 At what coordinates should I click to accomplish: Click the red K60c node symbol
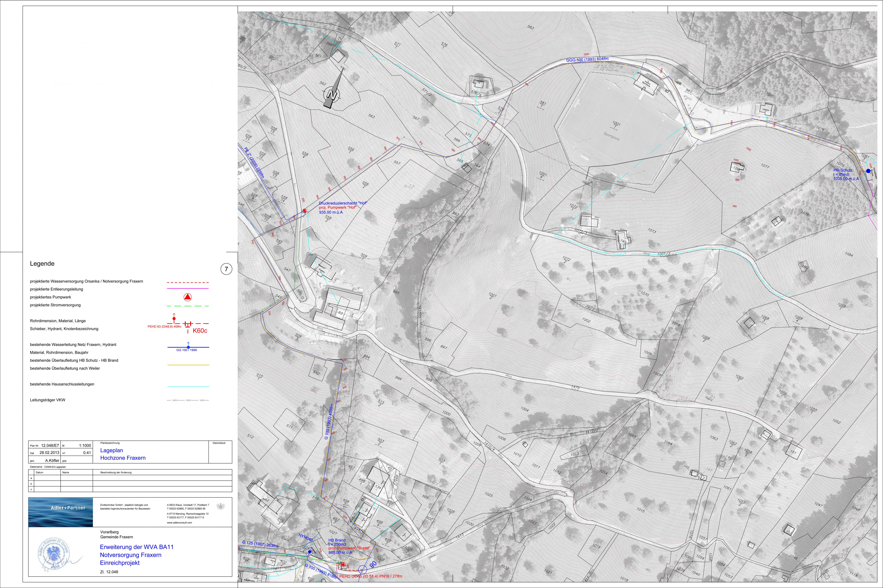click(x=200, y=331)
